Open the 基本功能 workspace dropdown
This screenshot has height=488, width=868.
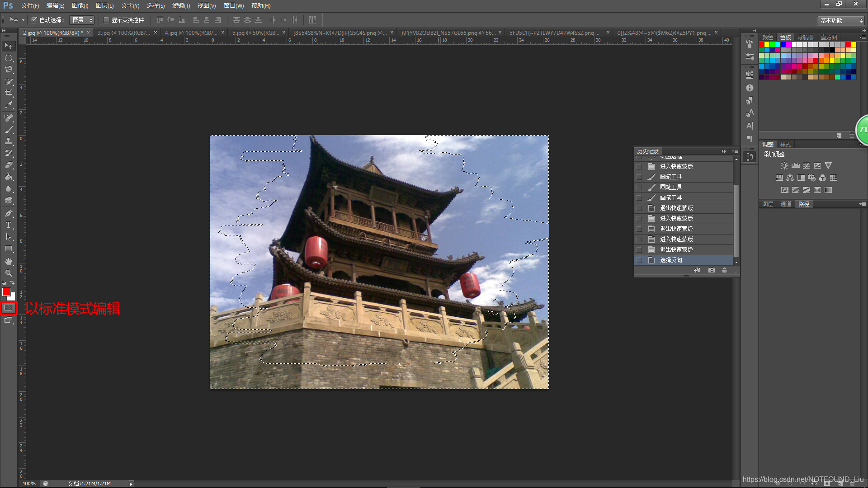[841, 20]
